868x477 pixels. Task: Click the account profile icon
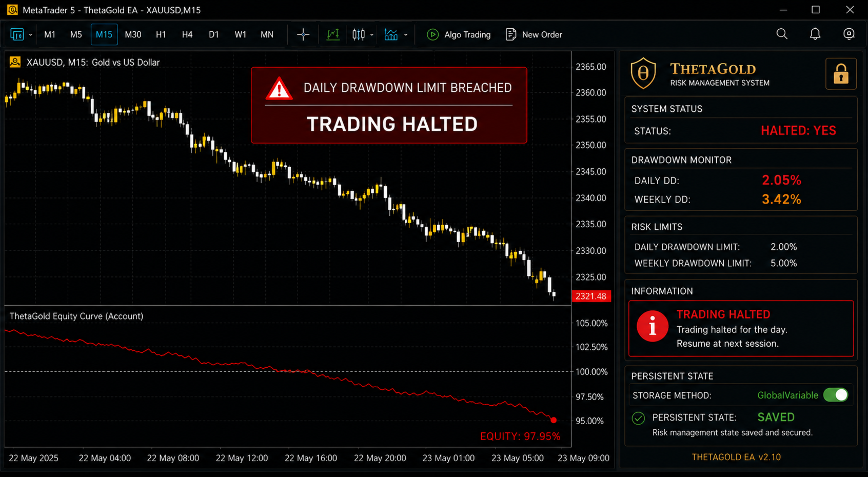pos(849,34)
